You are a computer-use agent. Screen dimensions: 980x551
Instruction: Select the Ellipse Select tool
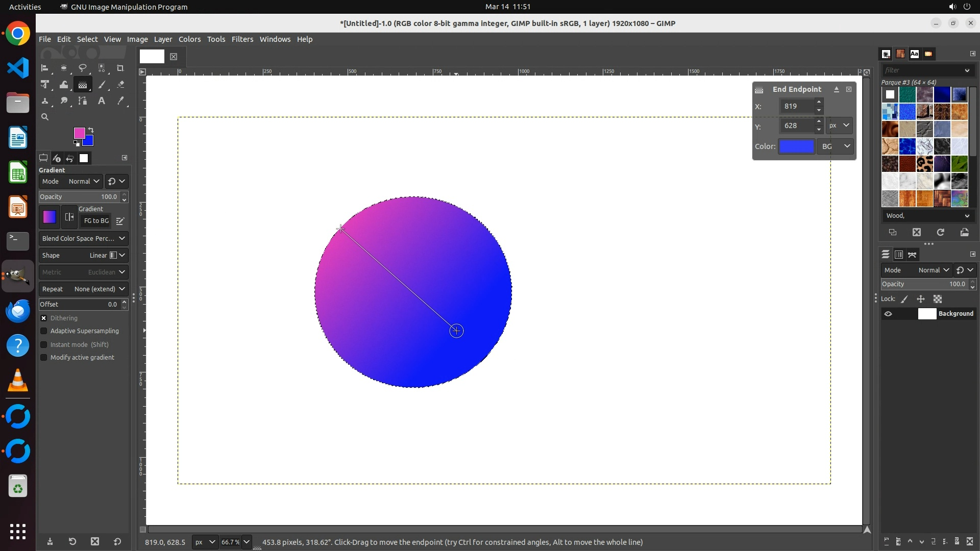(x=63, y=68)
